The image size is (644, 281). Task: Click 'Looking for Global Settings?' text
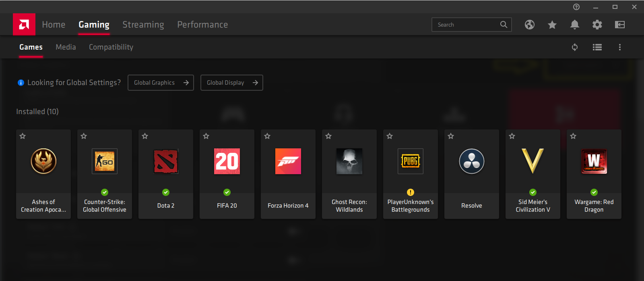(74, 83)
